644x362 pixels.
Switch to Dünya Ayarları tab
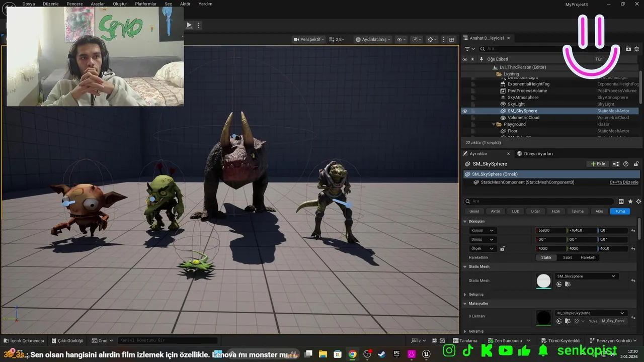coord(535,154)
